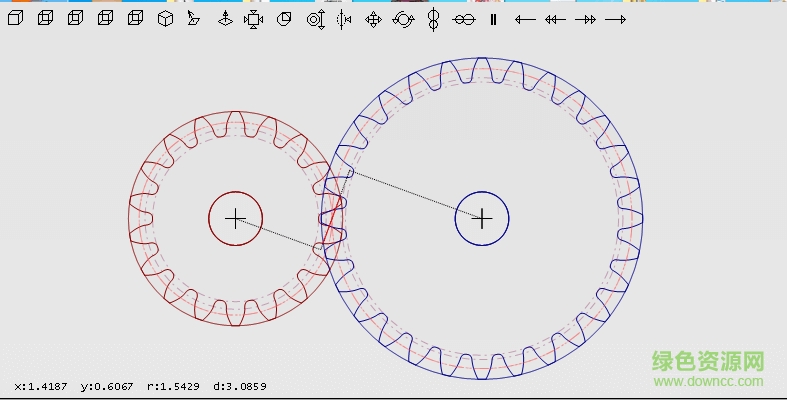787x400 pixels.
Task: Click the blue gear center hub
Action: pyautogui.click(x=482, y=218)
